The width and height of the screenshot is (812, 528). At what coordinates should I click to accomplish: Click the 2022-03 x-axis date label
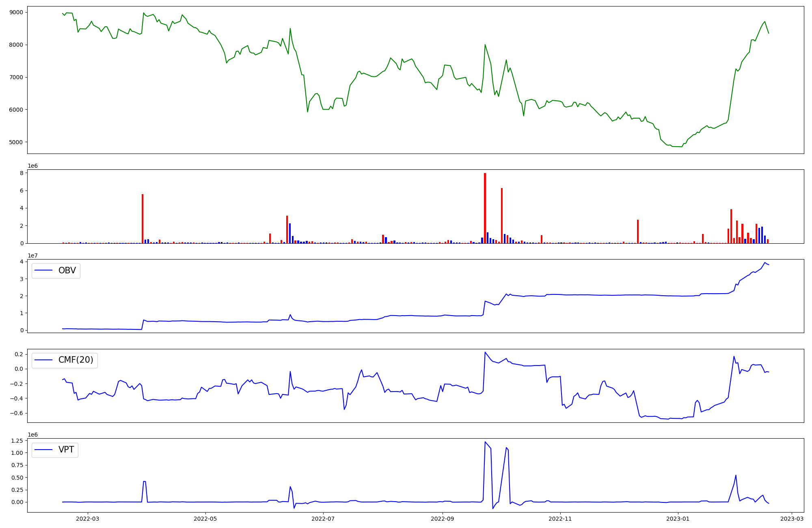pos(87,518)
